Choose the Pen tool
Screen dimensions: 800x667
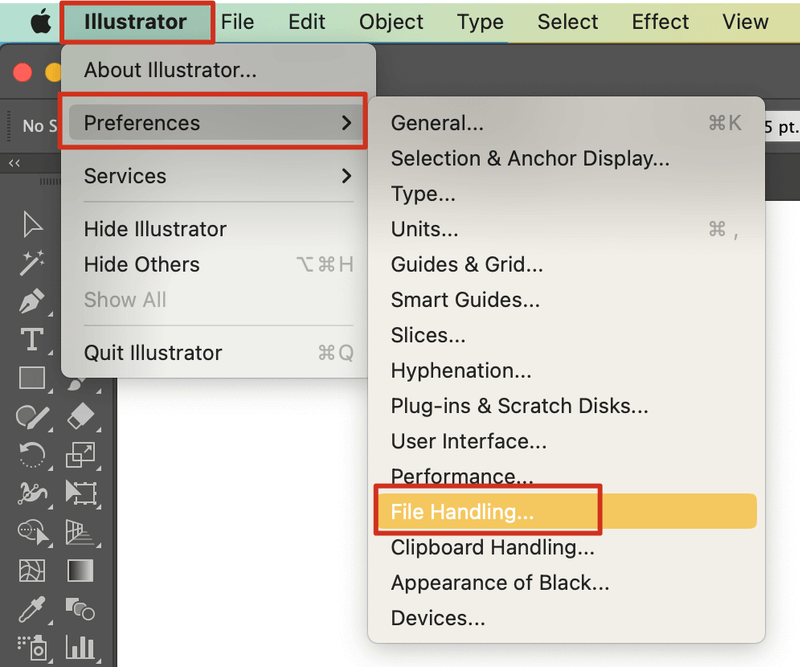coord(30,300)
